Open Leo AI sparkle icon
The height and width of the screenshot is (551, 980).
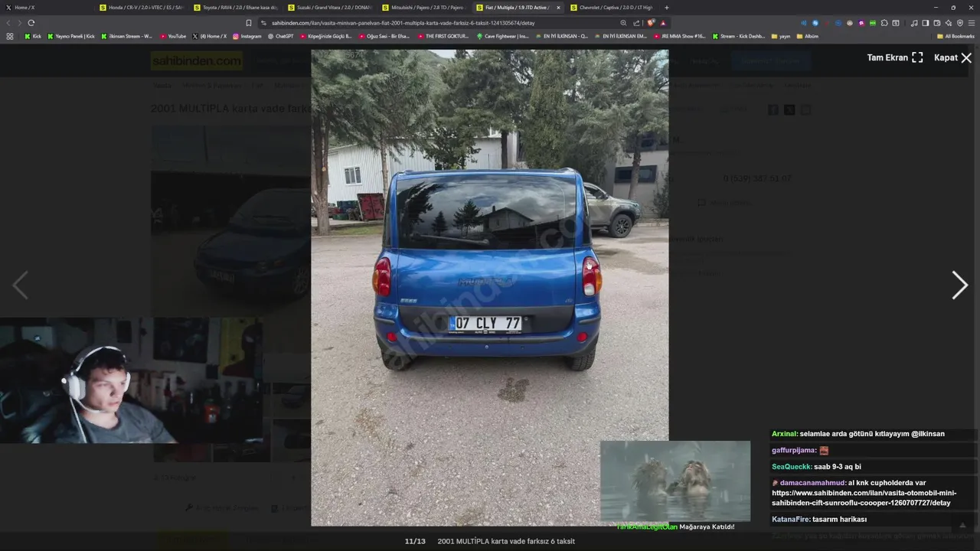coord(949,23)
